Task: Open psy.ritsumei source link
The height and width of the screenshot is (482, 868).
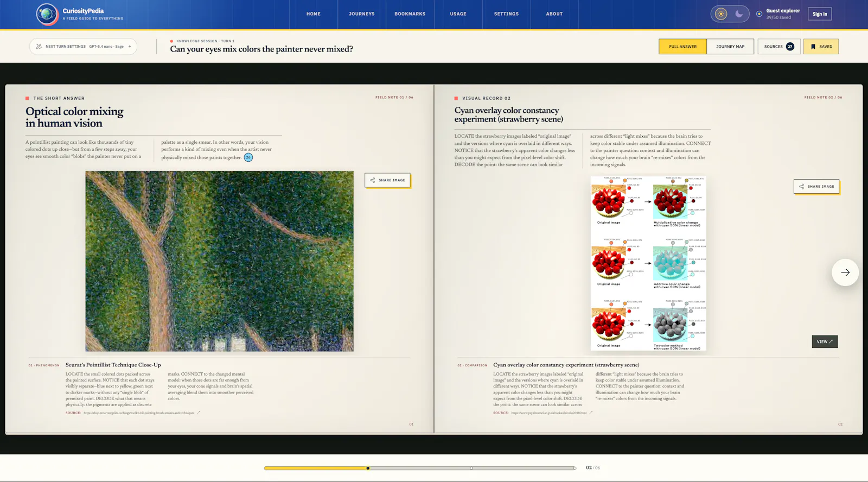Action: (549, 413)
